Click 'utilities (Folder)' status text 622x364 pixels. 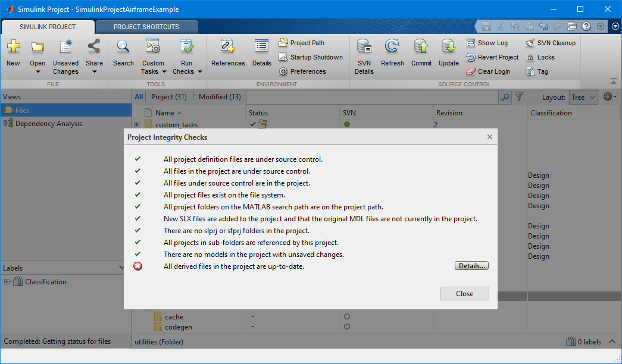coord(159,341)
